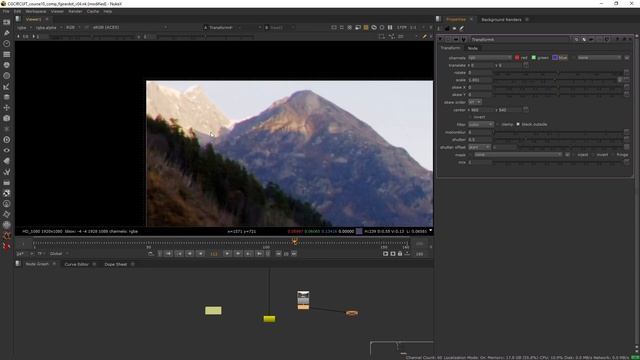Click the pencil icon in Properties toolbar
This screenshot has width=640, height=360.
(462, 29)
